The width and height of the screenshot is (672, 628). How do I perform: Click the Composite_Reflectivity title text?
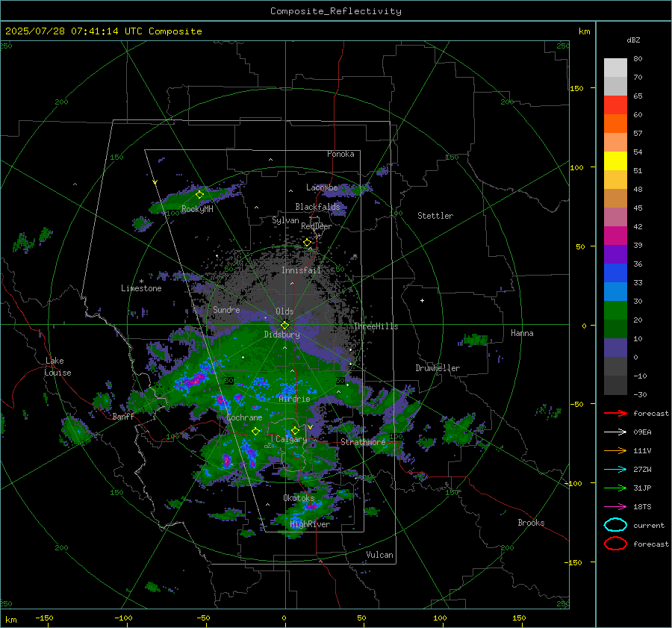335,11
